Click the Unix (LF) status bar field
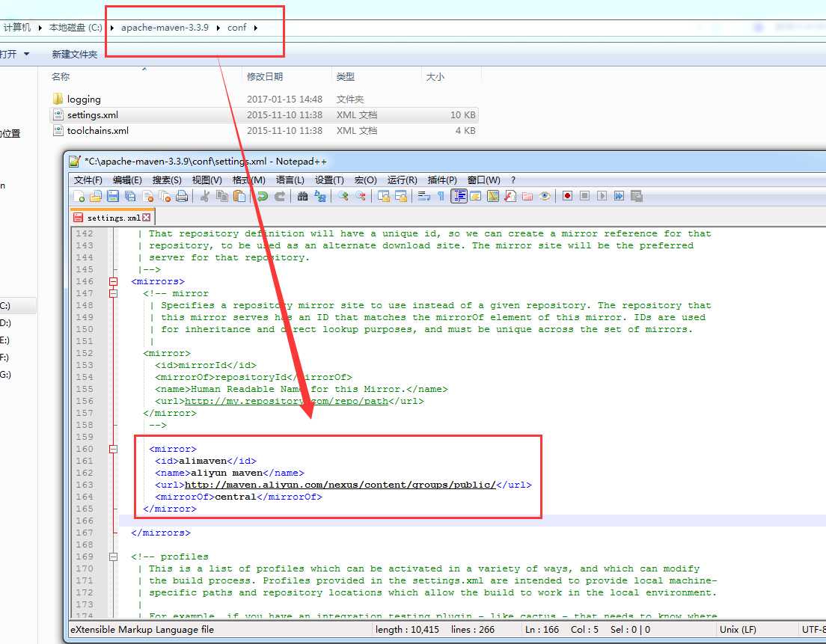Image resolution: width=826 pixels, height=644 pixels. tap(738, 629)
